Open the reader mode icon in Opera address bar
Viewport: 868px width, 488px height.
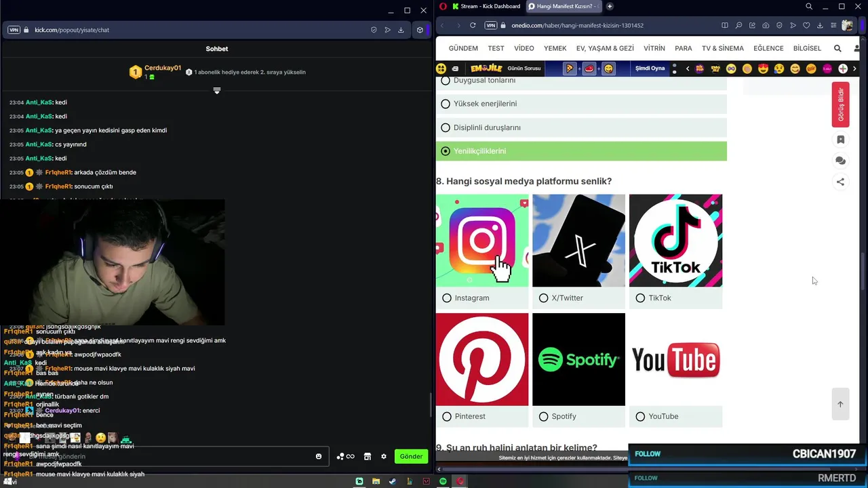coord(725,25)
